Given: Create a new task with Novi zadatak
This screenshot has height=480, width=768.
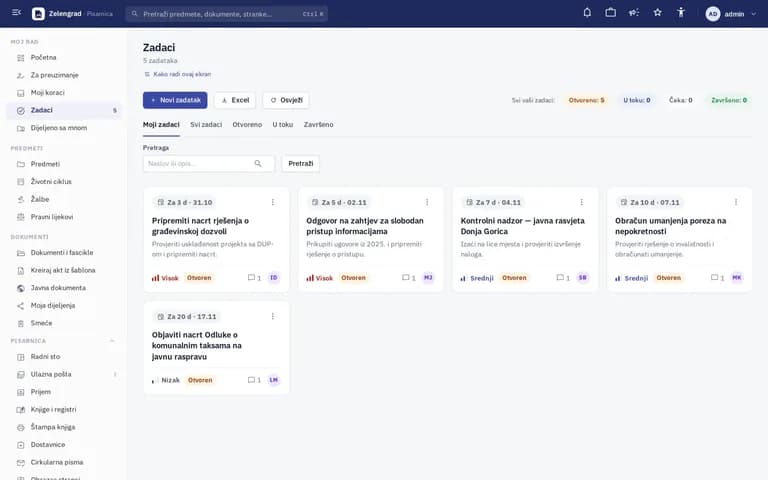Looking at the screenshot, I should pyautogui.click(x=175, y=100).
